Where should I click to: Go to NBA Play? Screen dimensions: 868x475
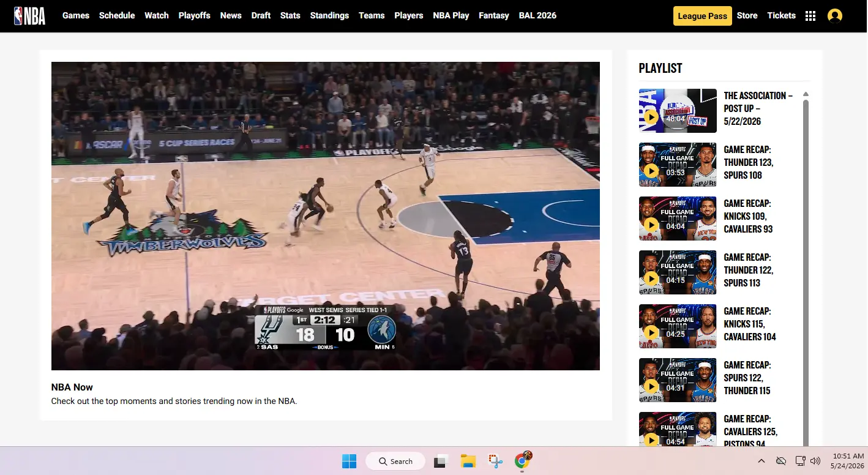pyautogui.click(x=451, y=15)
